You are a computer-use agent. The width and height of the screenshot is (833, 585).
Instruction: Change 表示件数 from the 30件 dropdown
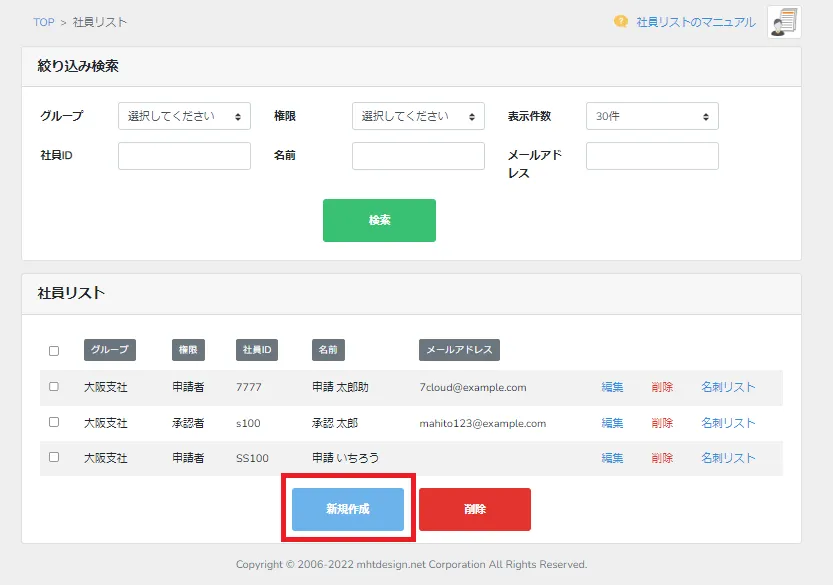[652, 115]
